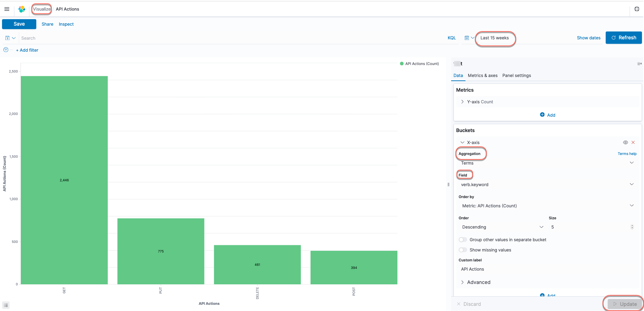Open saved queries menu icon
Screen dimensions: 644x311
point(10,38)
